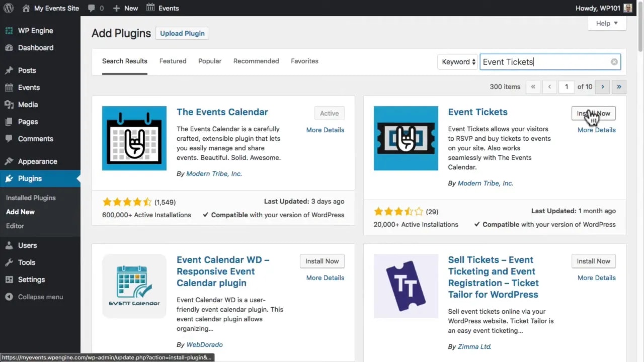Open the Media library icon
This screenshot has width=644, height=362.
coord(9,105)
